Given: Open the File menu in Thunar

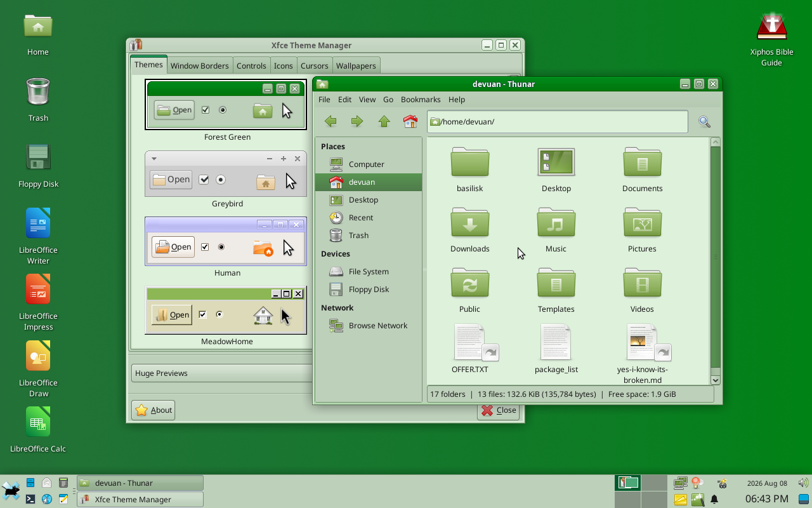Looking at the screenshot, I should [x=324, y=99].
